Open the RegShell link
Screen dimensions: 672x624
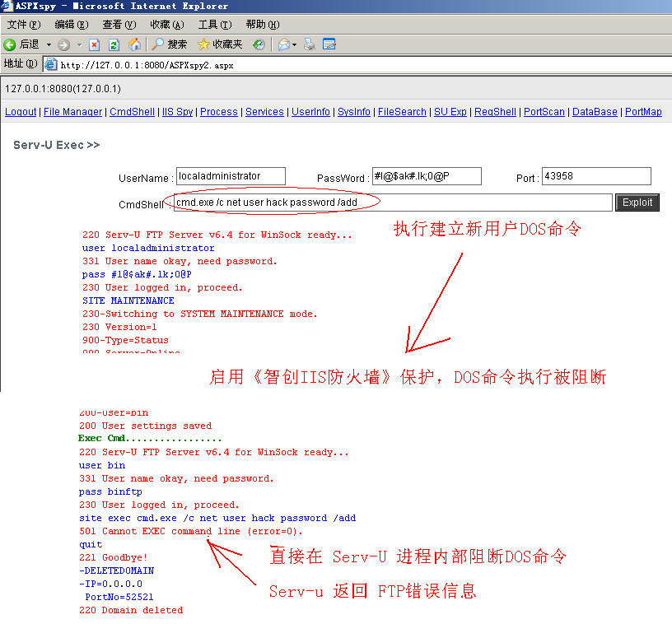click(495, 112)
